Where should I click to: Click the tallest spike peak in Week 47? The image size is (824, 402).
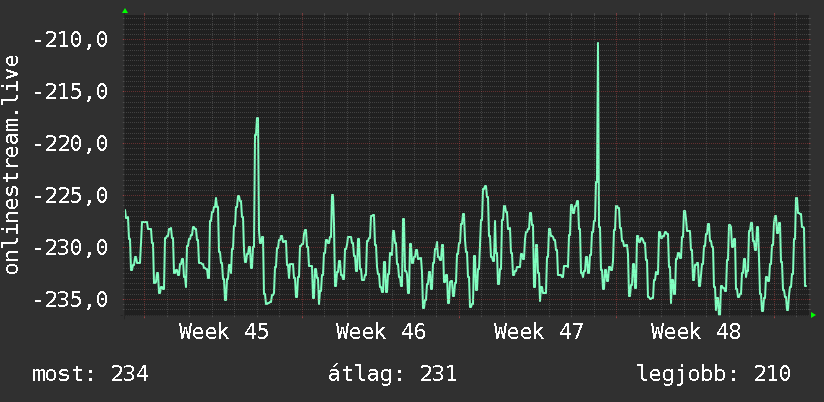pos(598,43)
